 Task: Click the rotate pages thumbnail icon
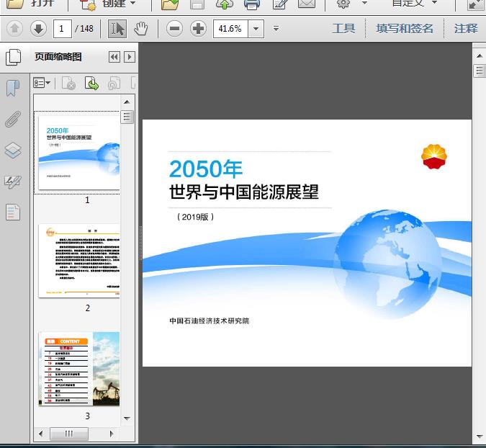coord(114,83)
